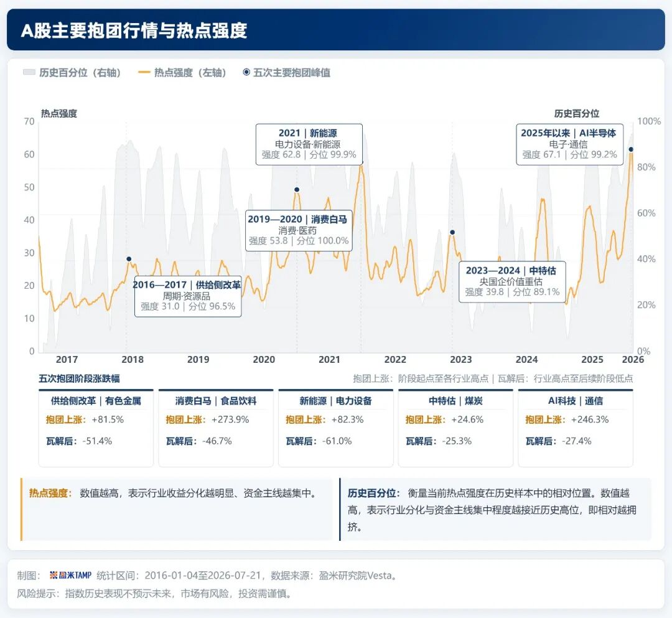Open the 2023—2024 中特估 annotation box
The width and height of the screenshot is (672, 618).
click(512, 282)
